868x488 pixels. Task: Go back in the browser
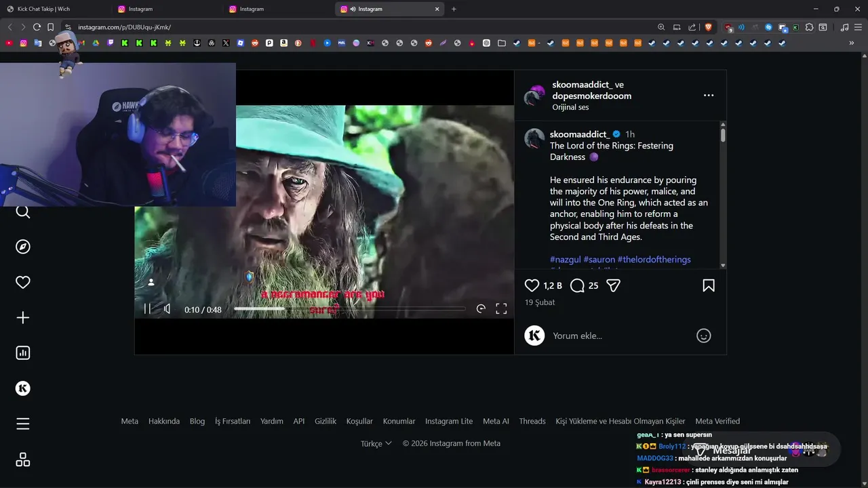[9, 27]
